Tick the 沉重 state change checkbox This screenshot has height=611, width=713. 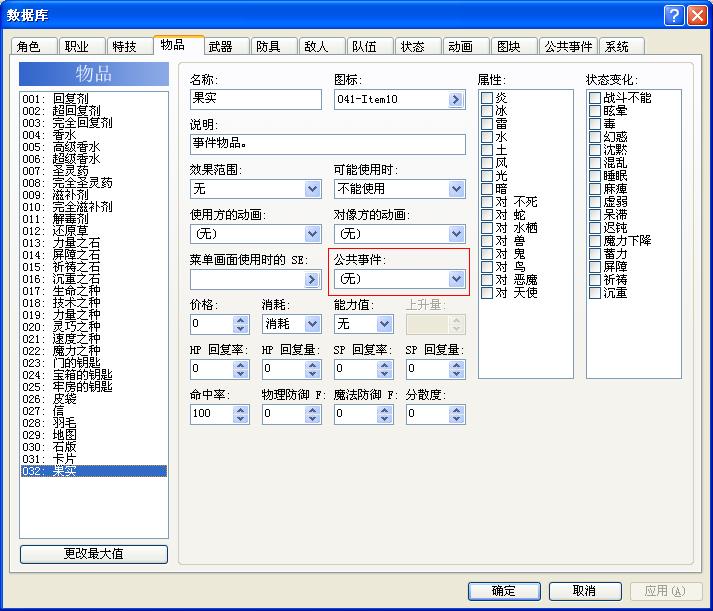595,293
